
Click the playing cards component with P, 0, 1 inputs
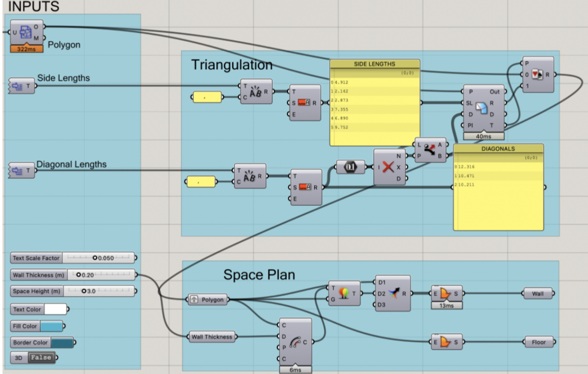tap(537, 74)
